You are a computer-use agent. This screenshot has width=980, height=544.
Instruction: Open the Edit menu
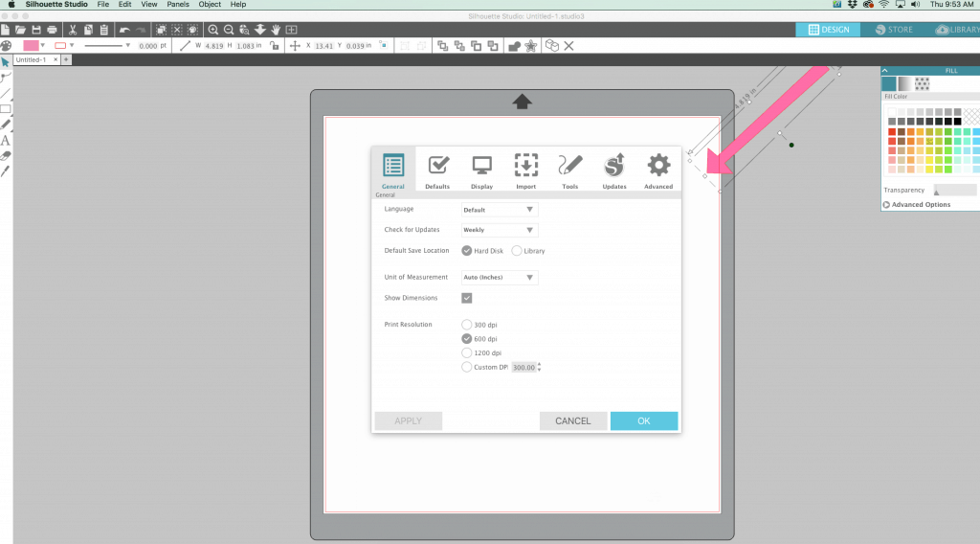point(125,5)
